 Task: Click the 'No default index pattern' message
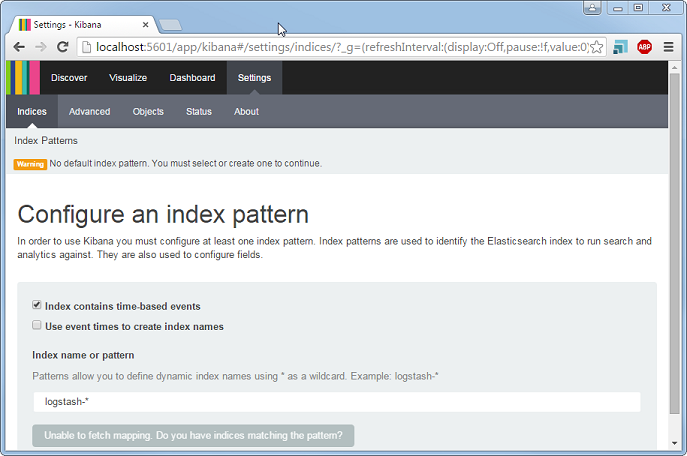186,163
